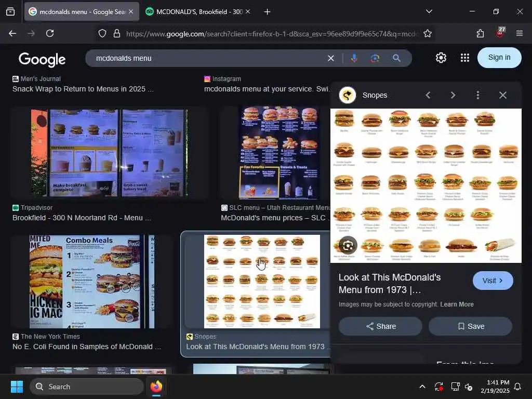This screenshot has height=399, width=532.
Task: Open New York Times Combo Meals thumbnail
Action: coord(92,282)
